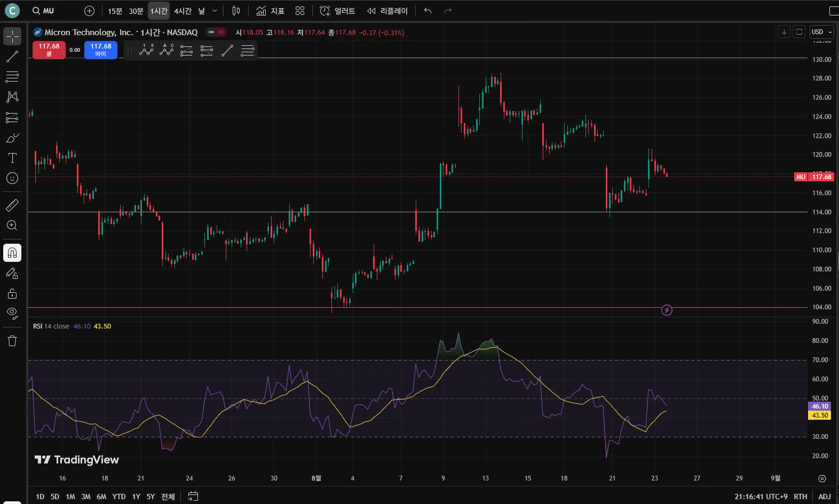
Task: Toggle hide all drawings eye icon
Action: click(x=12, y=313)
